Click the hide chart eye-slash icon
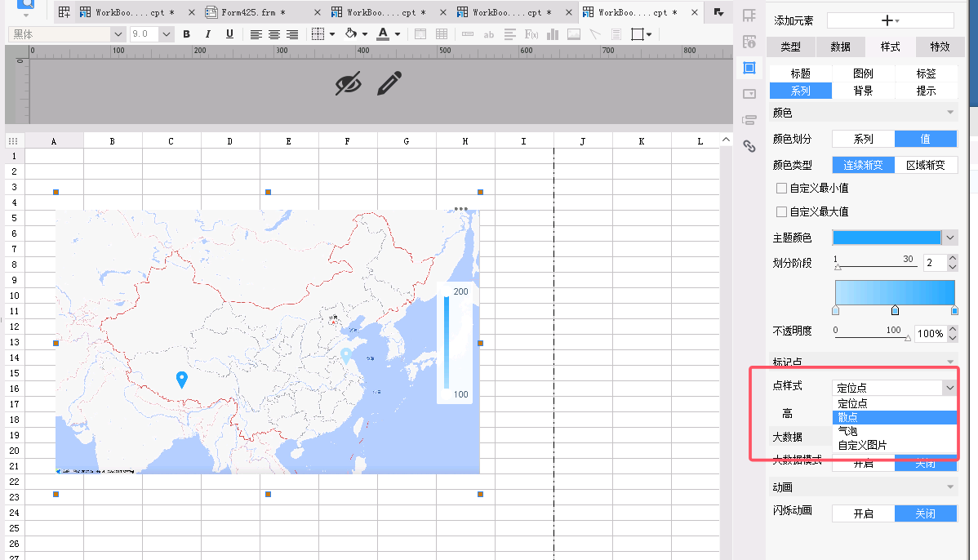 (x=348, y=83)
